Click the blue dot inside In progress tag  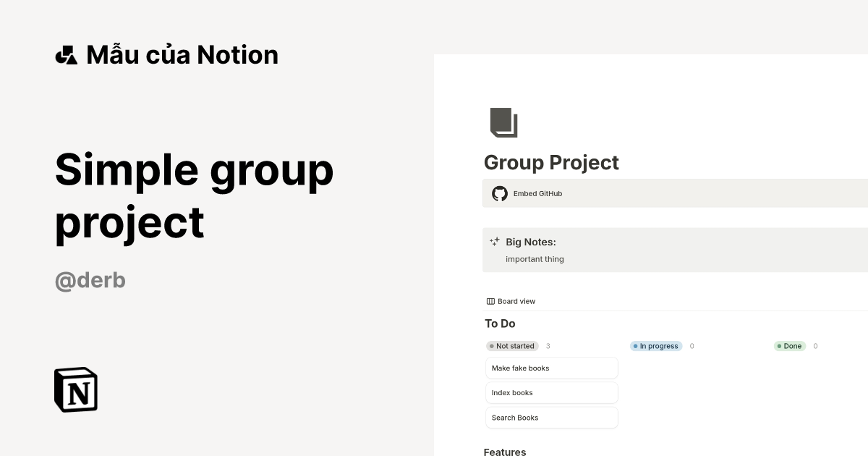pos(635,346)
